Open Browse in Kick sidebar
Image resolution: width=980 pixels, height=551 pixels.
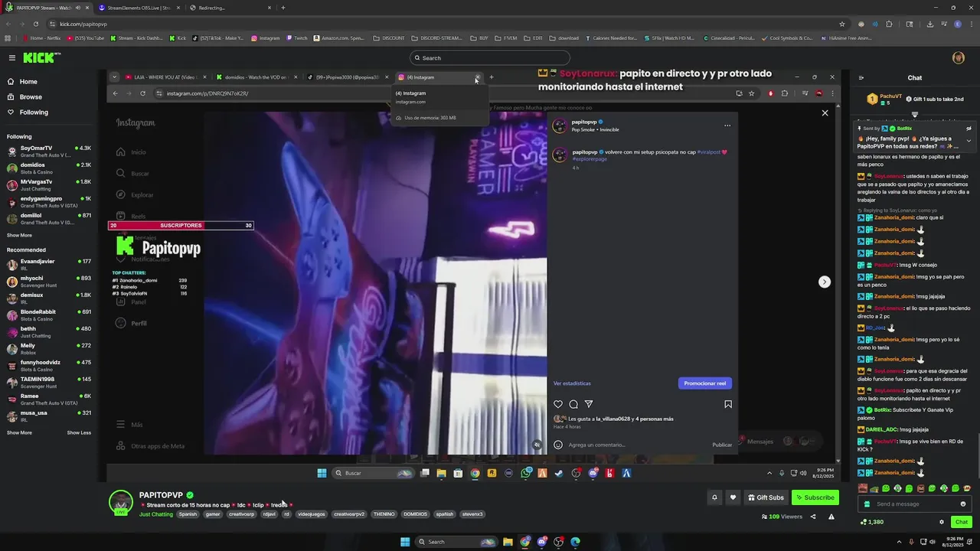pyautogui.click(x=31, y=97)
